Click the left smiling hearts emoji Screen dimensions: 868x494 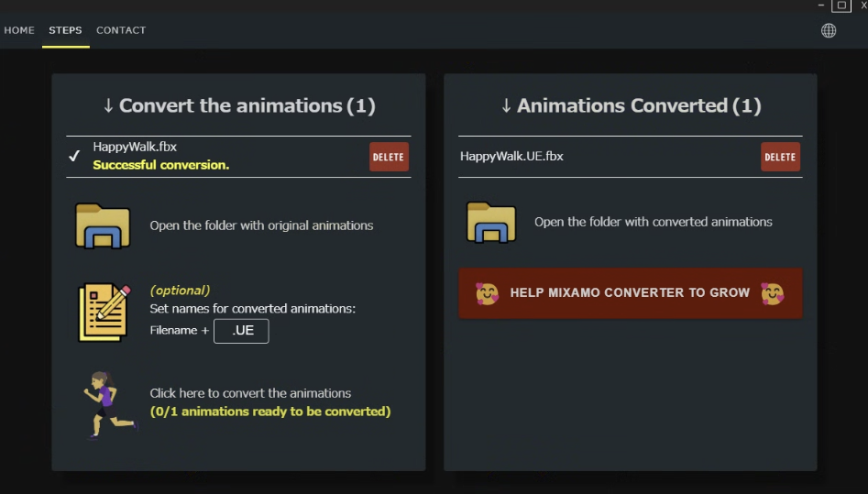coord(487,293)
